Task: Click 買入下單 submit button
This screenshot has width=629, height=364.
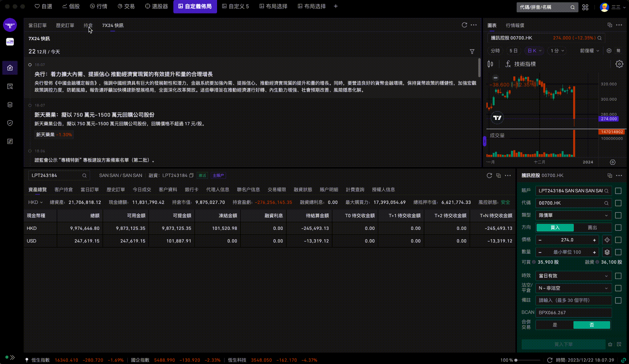Action: pos(564,344)
